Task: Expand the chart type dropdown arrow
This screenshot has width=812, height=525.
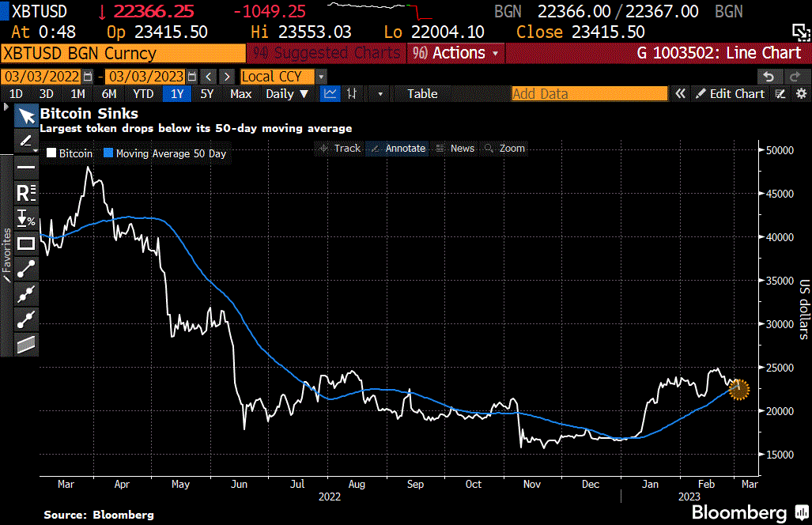Action: 380,94
